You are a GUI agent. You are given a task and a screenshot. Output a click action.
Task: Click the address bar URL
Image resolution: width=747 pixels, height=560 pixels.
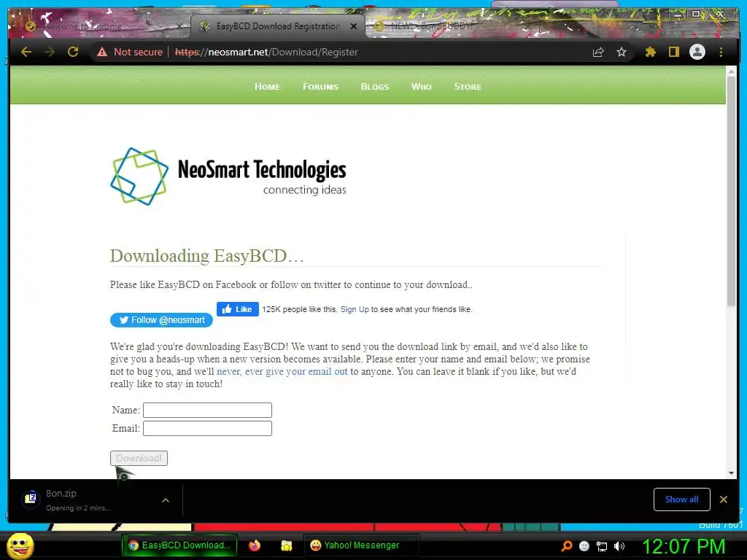266,52
